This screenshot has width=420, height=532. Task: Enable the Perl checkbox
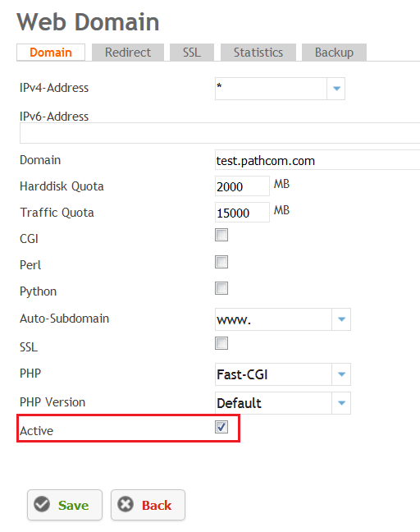tap(221, 262)
